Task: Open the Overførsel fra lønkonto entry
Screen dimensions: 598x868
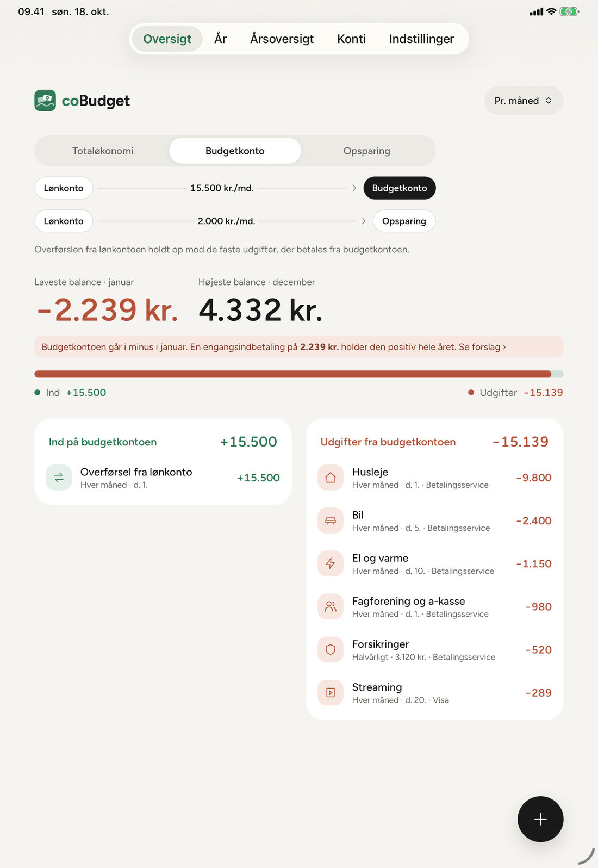Action: pos(163,478)
